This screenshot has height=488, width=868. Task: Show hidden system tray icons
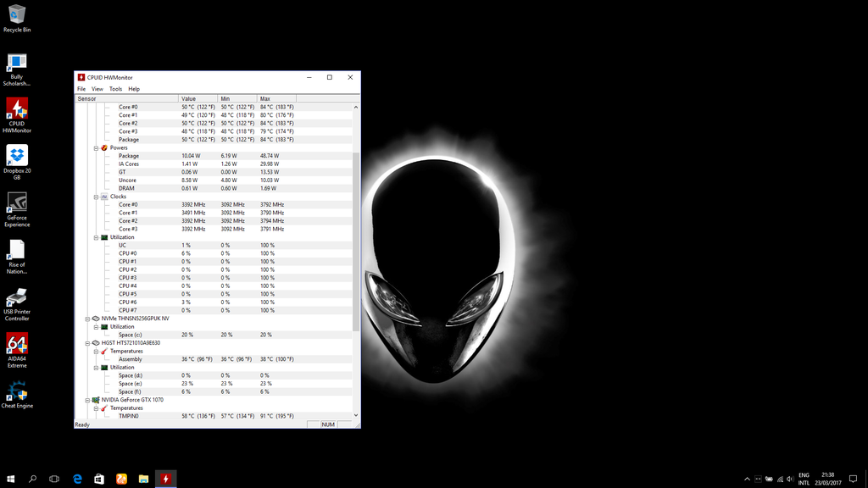[x=747, y=480]
